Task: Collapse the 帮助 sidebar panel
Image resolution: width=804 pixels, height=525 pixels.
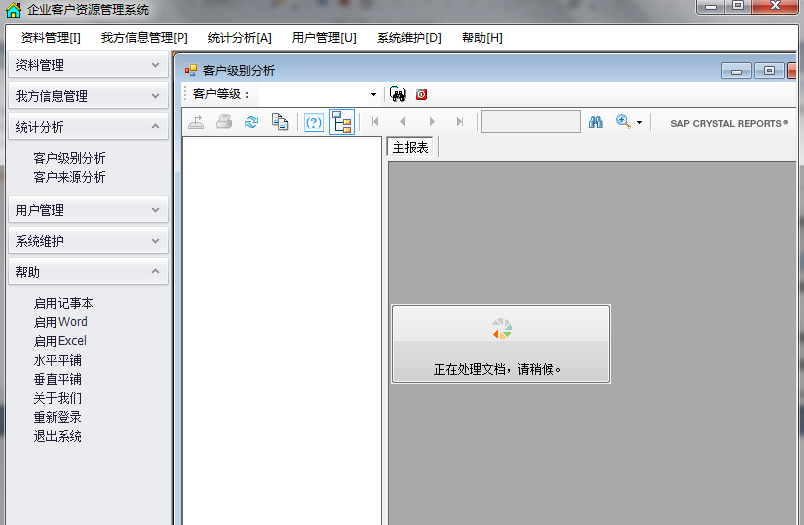Action: point(88,272)
